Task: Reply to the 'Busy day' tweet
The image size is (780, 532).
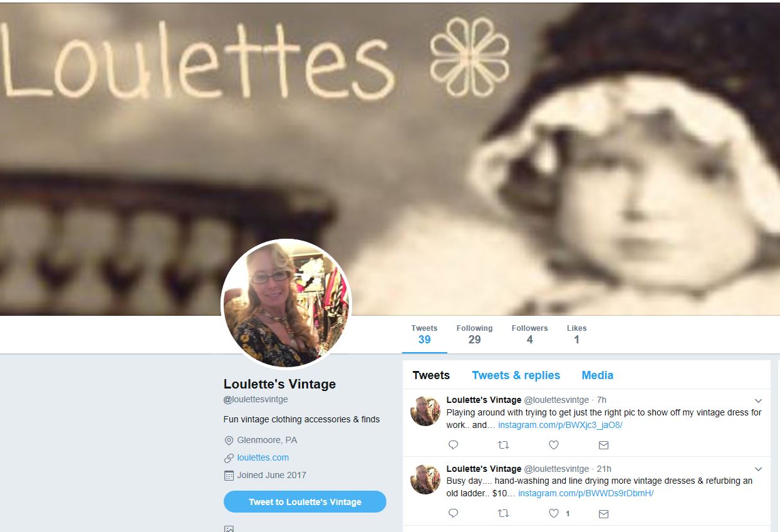Action: pos(454,513)
